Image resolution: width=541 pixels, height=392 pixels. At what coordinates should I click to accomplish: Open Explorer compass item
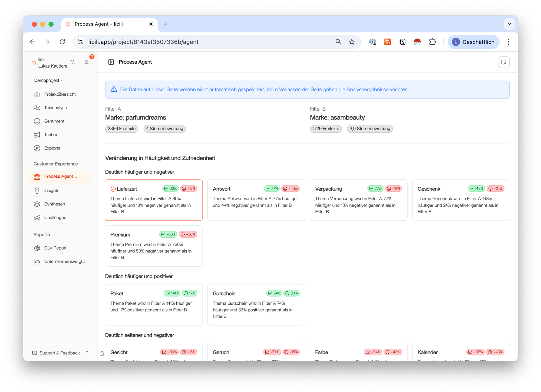pos(52,148)
